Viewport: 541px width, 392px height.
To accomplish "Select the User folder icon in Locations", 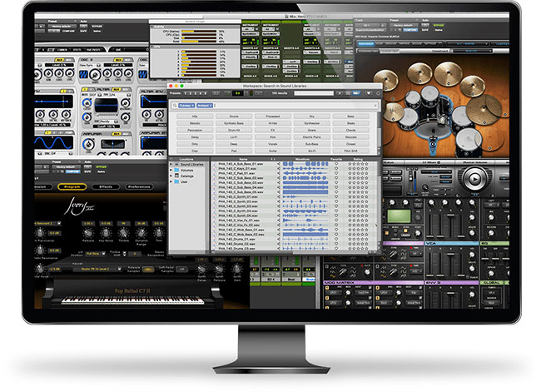I will [x=176, y=182].
